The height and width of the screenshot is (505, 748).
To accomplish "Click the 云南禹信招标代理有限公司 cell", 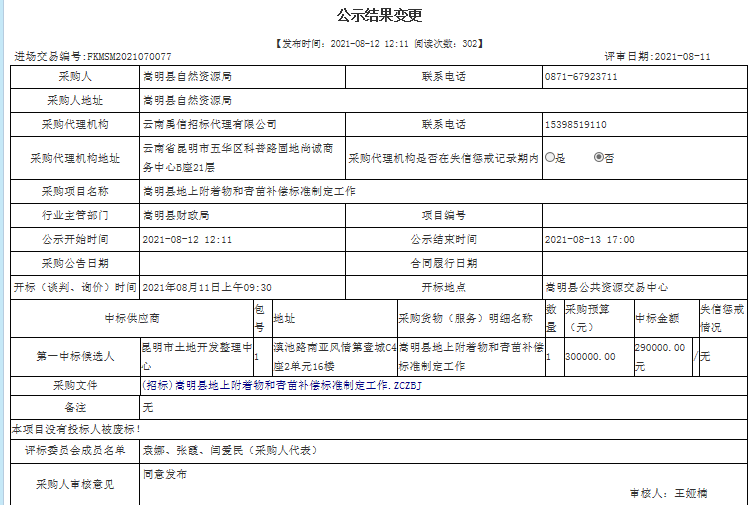I will coord(242,124).
